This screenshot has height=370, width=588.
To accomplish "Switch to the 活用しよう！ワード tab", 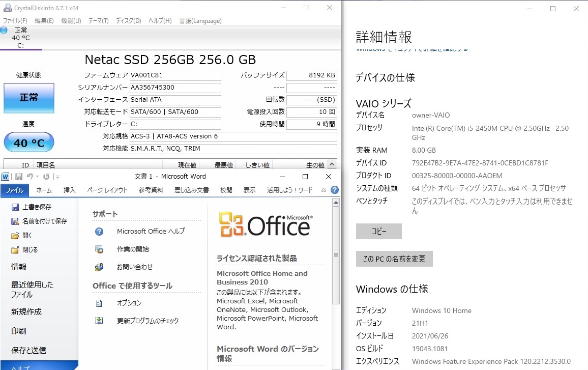I will tap(289, 190).
